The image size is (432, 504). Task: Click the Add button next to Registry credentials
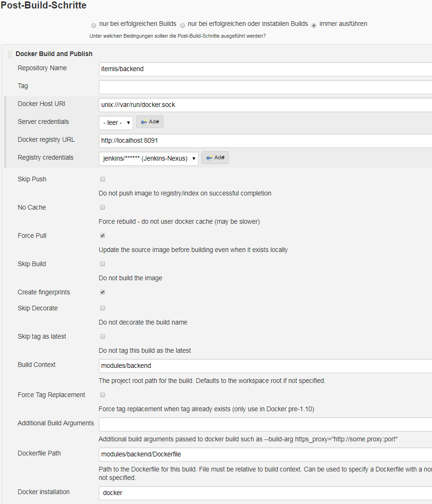click(x=215, y=158)
